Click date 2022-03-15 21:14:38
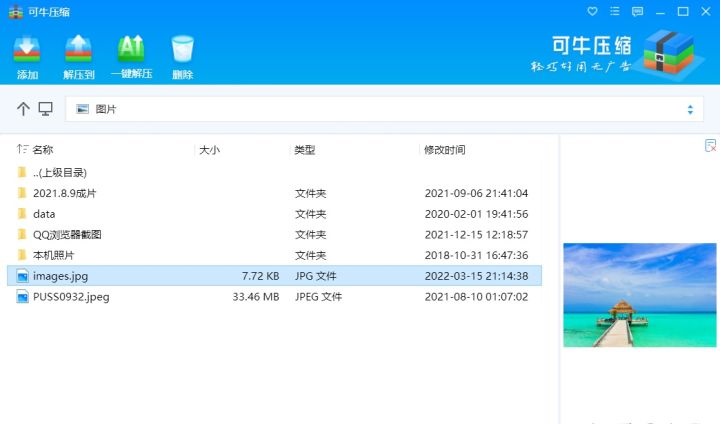This screenshot has width=721, height=424. (476, 276)
